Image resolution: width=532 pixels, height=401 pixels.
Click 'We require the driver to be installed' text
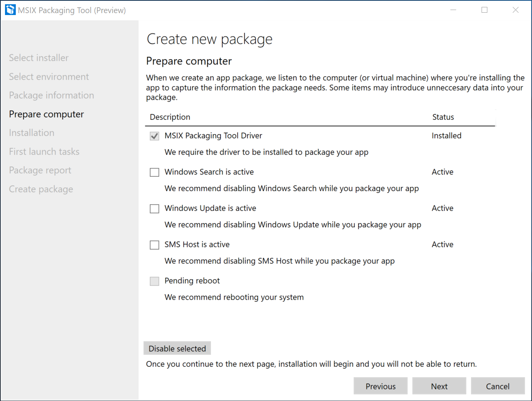point(266,152)
